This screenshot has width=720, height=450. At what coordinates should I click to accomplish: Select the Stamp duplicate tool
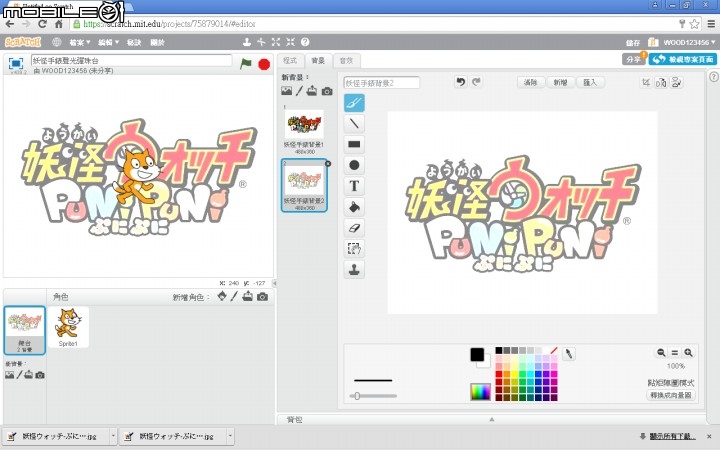click(x=354, y=270)
